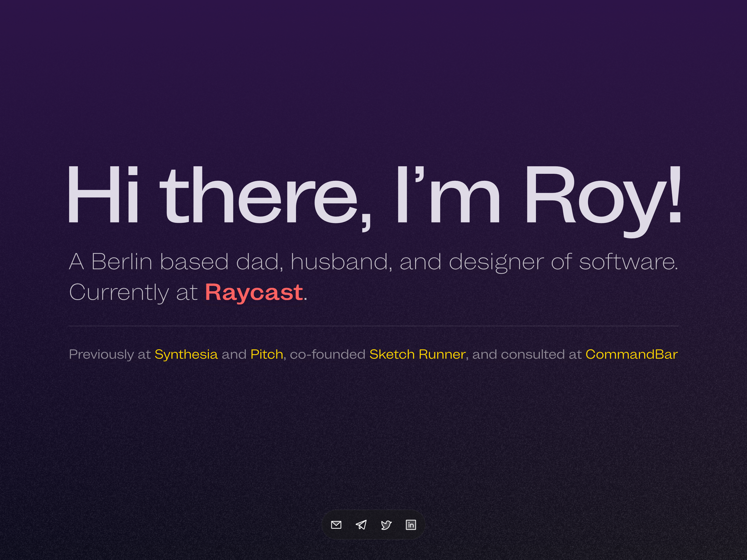Image resolution: width=747 pixels, height=560 pixels.
Task: Click the words "Previously at"
Action: click(x=110, y=354)
